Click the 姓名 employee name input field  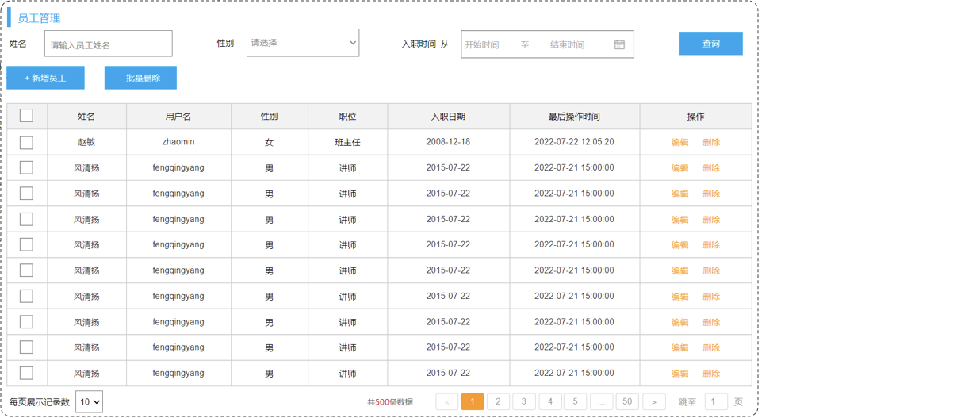coord(108,44)
